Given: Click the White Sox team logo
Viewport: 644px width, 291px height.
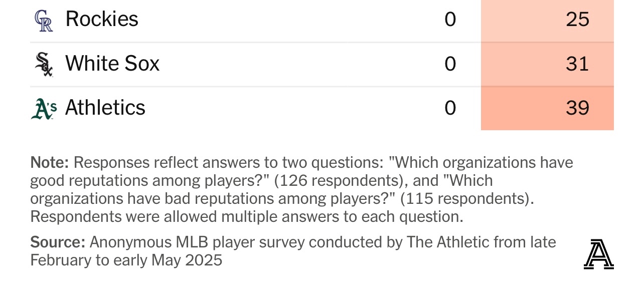Looking at the screenshot, I should point(44,65).
